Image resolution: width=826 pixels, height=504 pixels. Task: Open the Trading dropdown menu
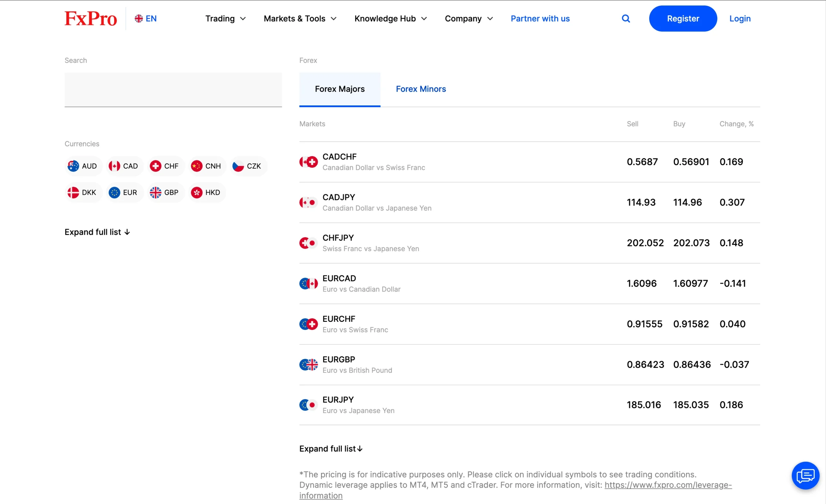click(226, 18)
